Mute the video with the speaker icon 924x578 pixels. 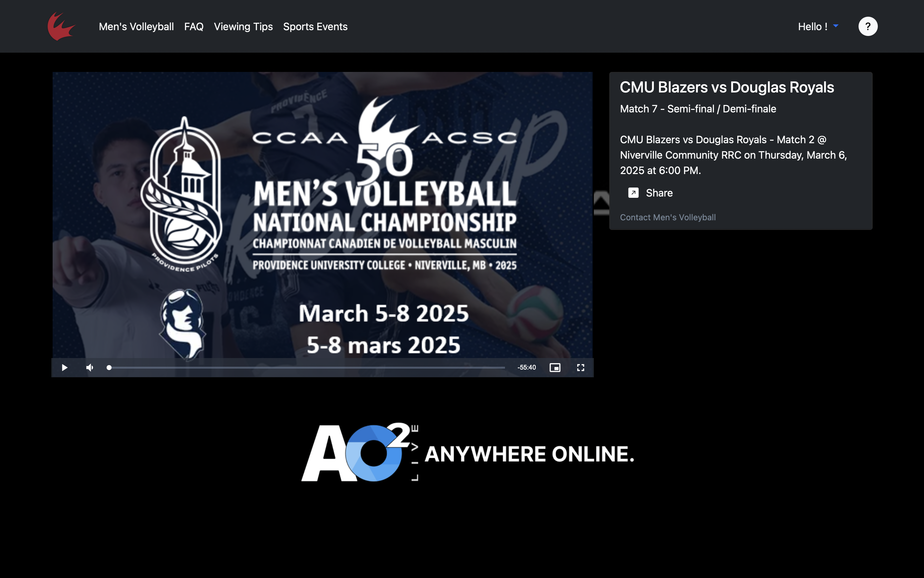click(x=90, y=367)
